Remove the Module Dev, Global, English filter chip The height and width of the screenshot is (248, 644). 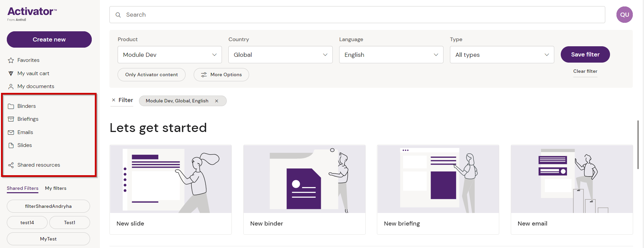[x=216, y=101]
